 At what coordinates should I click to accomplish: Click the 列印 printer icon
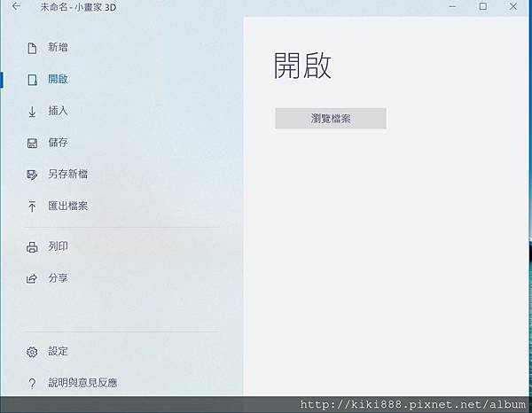32,247
